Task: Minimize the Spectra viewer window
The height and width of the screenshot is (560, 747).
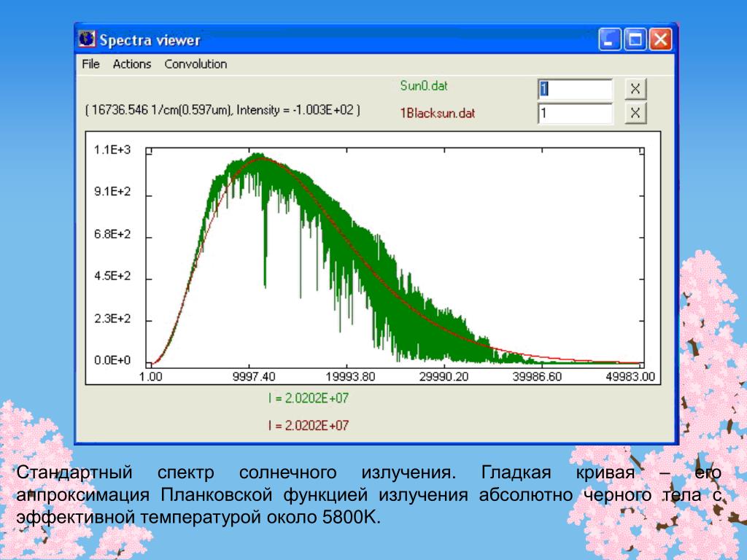Action: 609,39
